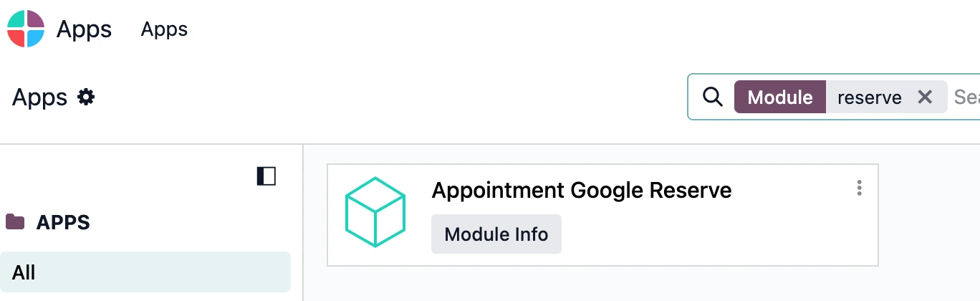Click the reserve search facet text
This screenshot has height=301, width=980.
tap(869, 97)
